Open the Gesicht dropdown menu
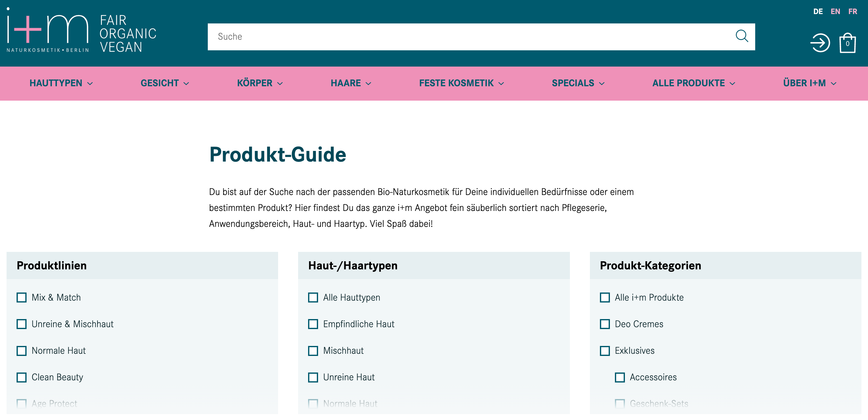This screenshot has width=868, height=420. point(165,83)
